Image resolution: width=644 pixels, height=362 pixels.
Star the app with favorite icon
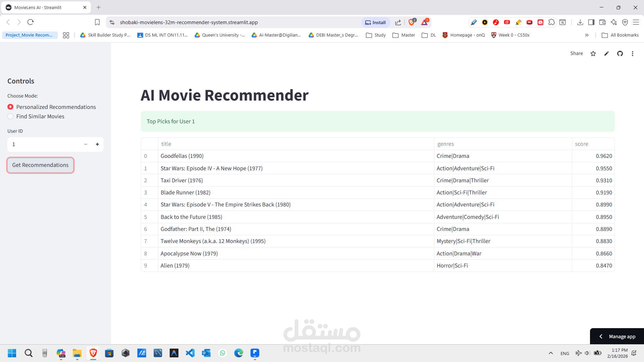(593, 54)
